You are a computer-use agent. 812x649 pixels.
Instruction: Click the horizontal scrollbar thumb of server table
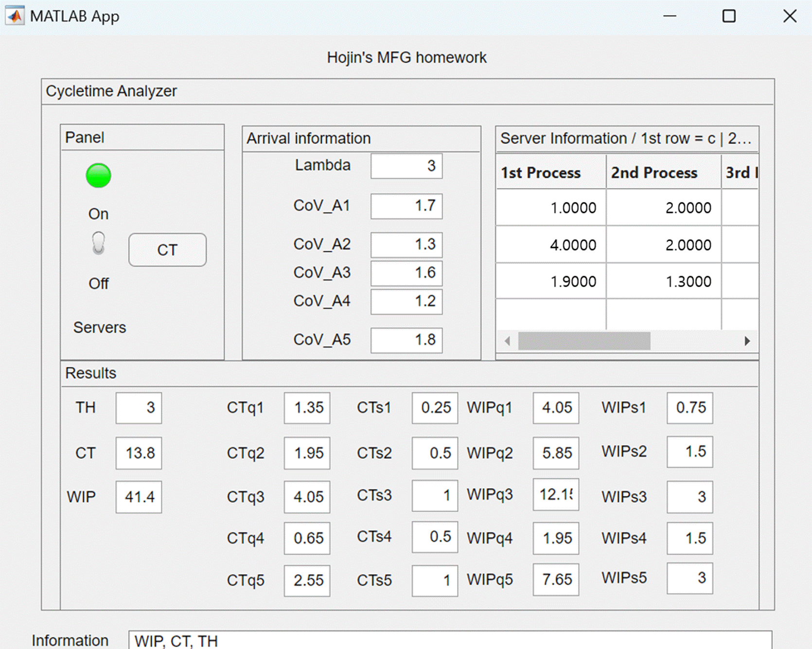click(584, 341)
